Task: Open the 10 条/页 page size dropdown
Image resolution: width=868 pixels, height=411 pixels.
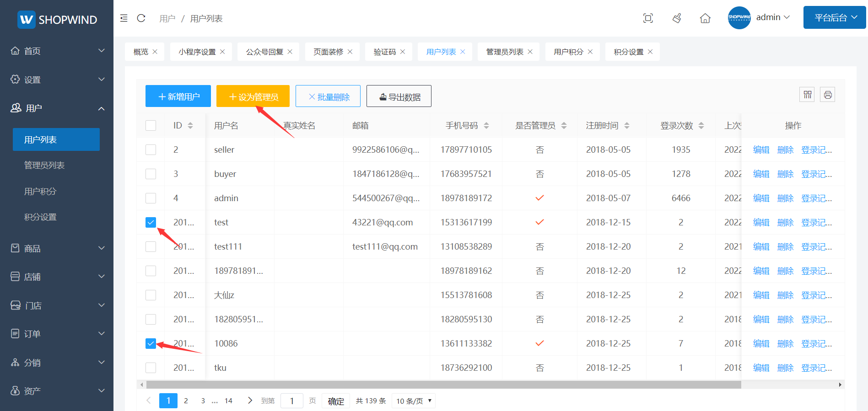Action: [x=414, y=401]
